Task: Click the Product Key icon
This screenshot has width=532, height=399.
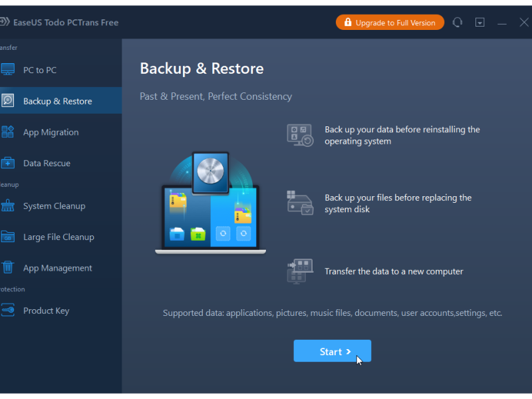Action: [x=7, y=310]
